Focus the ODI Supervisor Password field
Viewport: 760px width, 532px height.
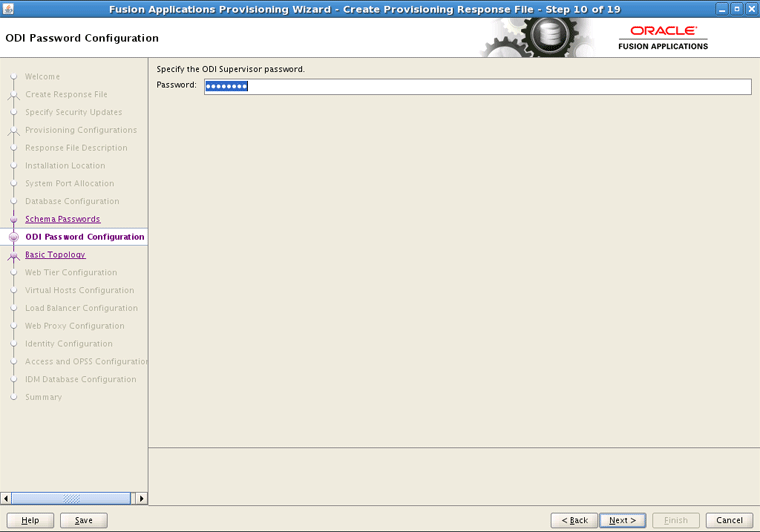click(477, 86)
